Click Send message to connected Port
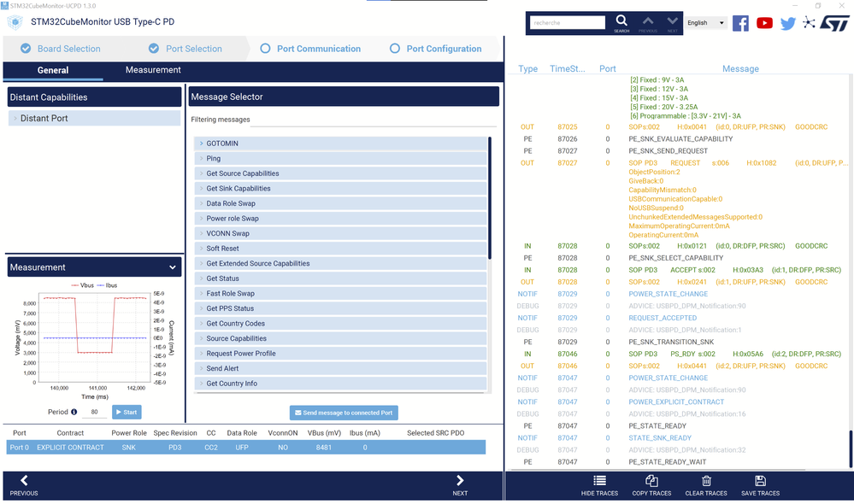Image resolution: width=854 pixels, height=504 pixels. tap(344, 413)
